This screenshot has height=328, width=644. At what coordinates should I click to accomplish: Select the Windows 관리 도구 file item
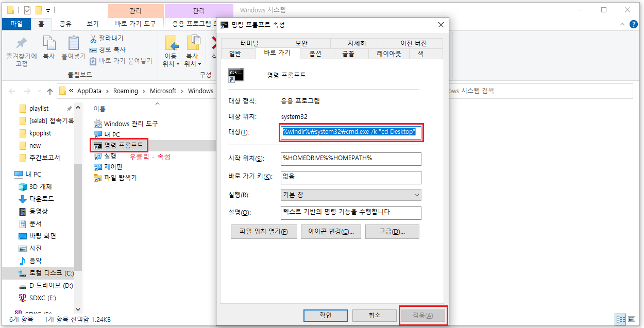point(126,124)
